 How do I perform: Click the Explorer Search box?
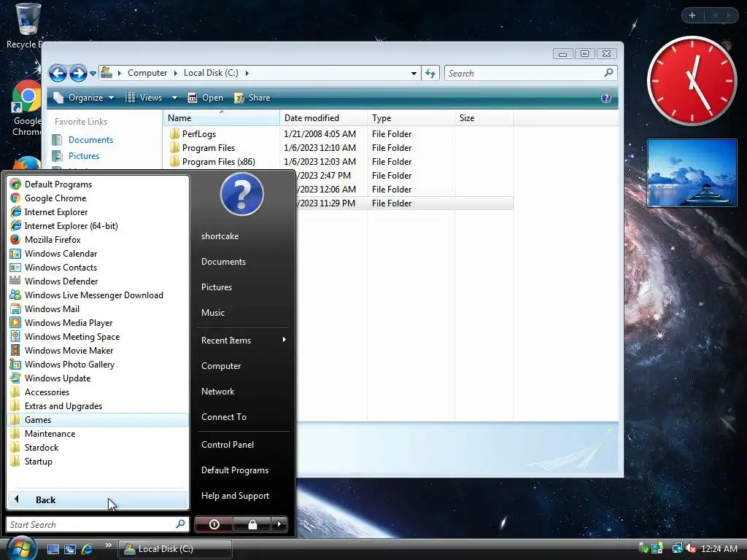(x=531, y=74)
